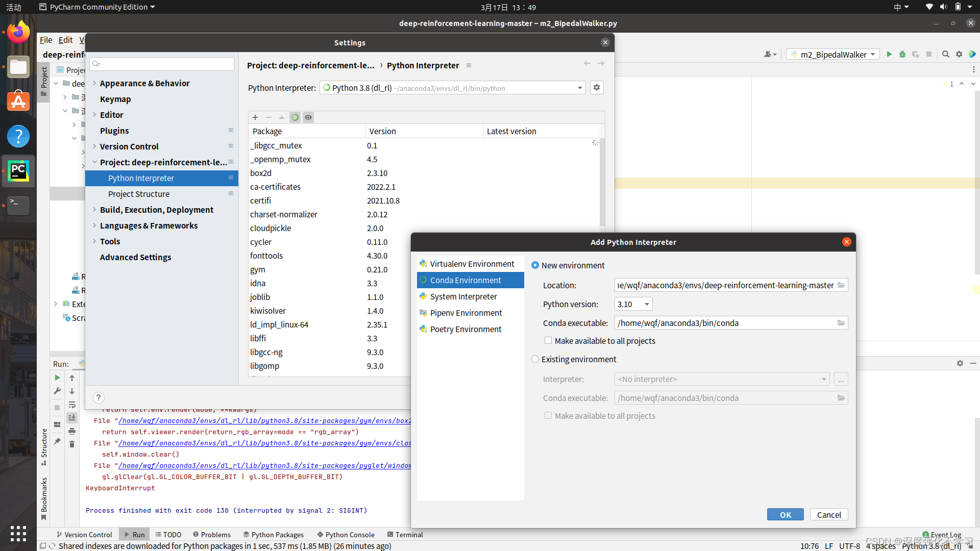Click the interpreter settings gear icon

597,88
